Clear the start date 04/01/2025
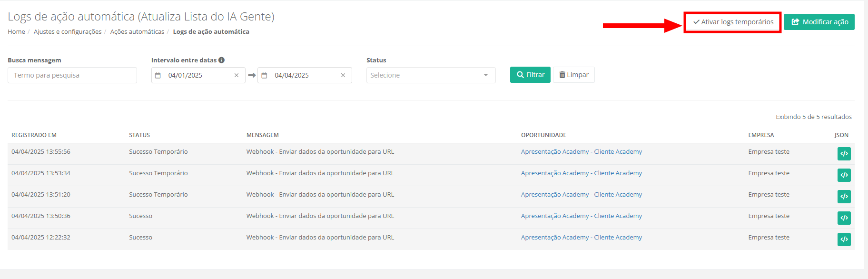This screenshot has height=279, width=868. tap(237, 75)
